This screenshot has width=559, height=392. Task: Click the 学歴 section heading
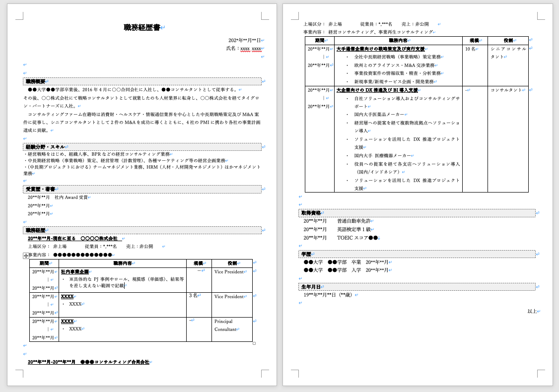click(417, 254)
